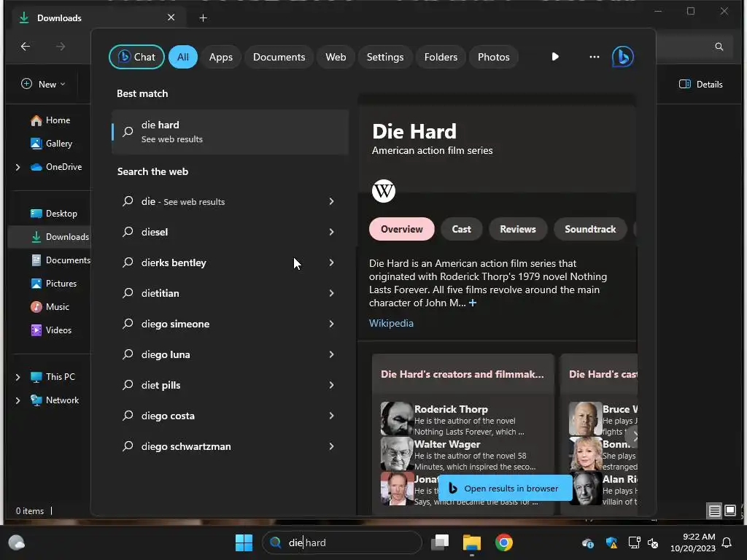The image size is (747, 560).
Task: Open Bing Chat from search panel
Action: tap(136, 57)
